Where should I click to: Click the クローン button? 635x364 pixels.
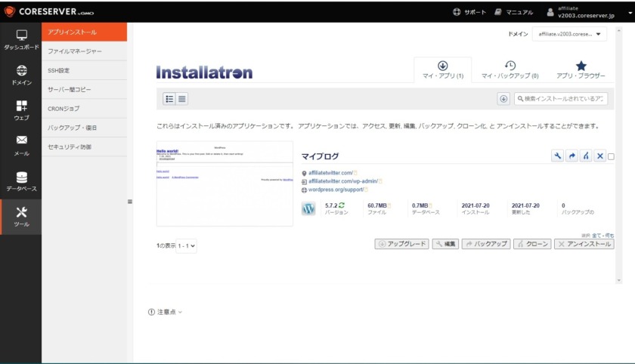pos(532,244)
